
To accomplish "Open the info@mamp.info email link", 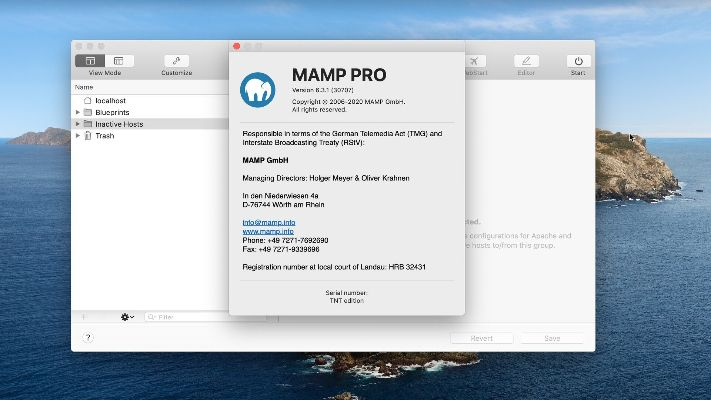I will pos(268,221).
